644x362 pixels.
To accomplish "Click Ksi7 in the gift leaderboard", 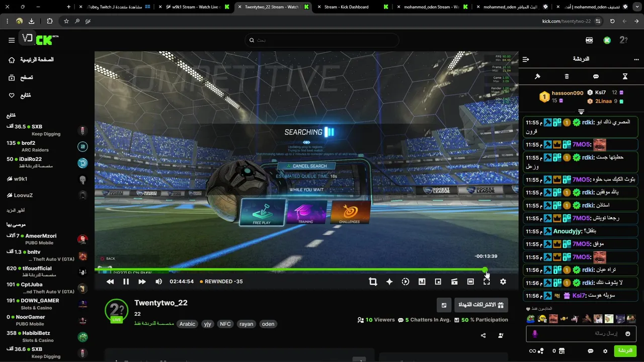I will coord(600,93).
